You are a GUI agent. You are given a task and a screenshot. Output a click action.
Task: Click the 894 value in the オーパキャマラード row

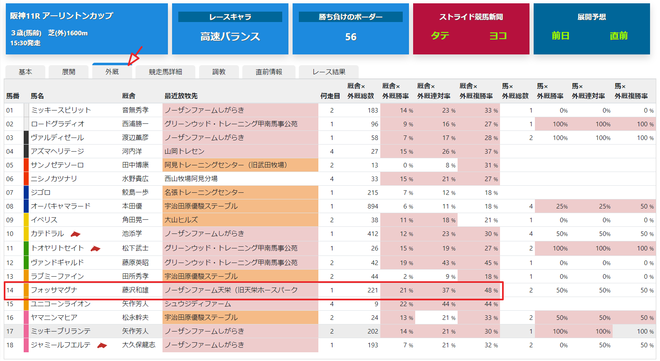pyautogui.click(x=372, y=207)
